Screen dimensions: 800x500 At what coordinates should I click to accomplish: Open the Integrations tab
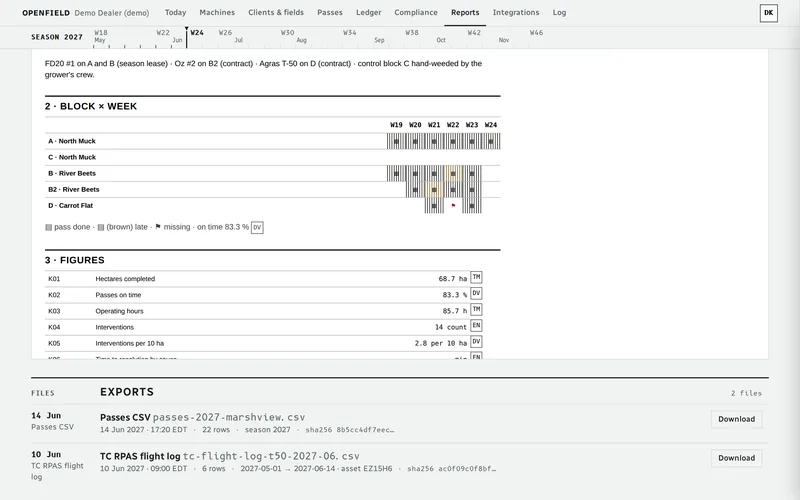tap(516, 12)
